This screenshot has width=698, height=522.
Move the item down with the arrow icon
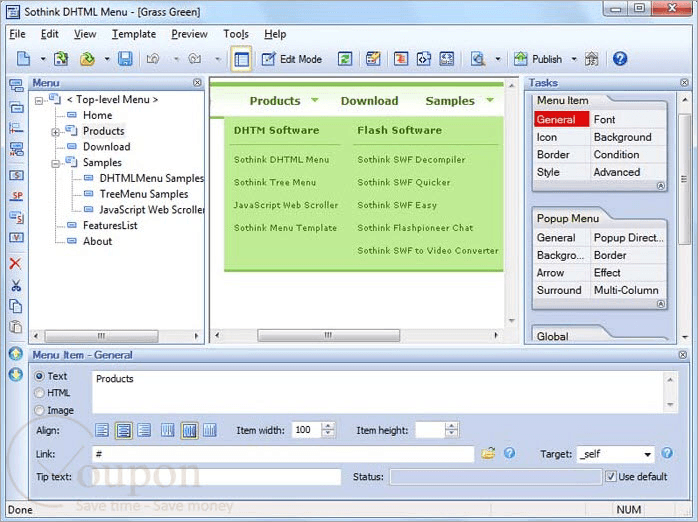[x=16, y=375]
